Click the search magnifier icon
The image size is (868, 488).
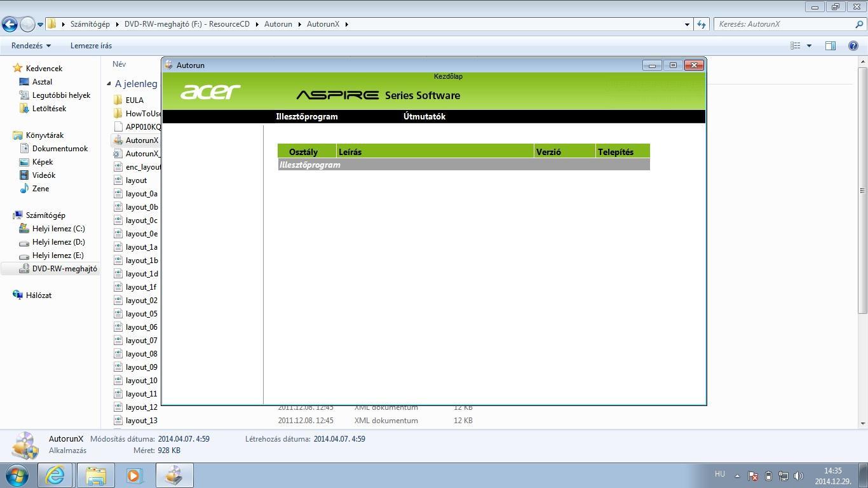860,24
